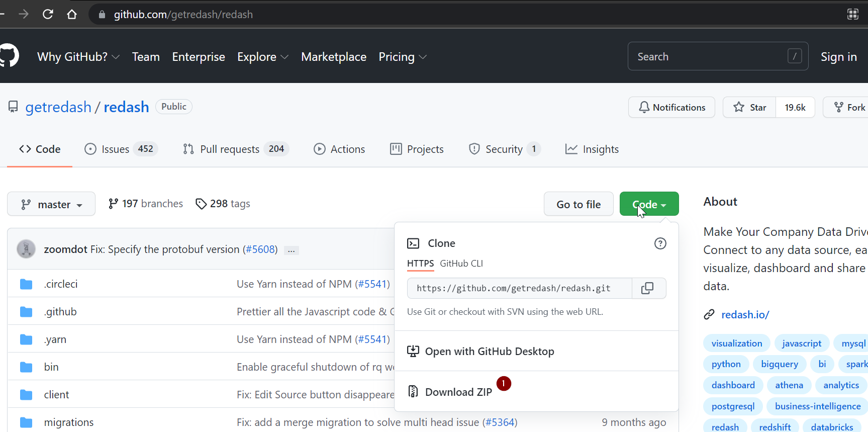Open the Actions tab
The width and height of the screenshot is (868, 432).
coord(339,149)
